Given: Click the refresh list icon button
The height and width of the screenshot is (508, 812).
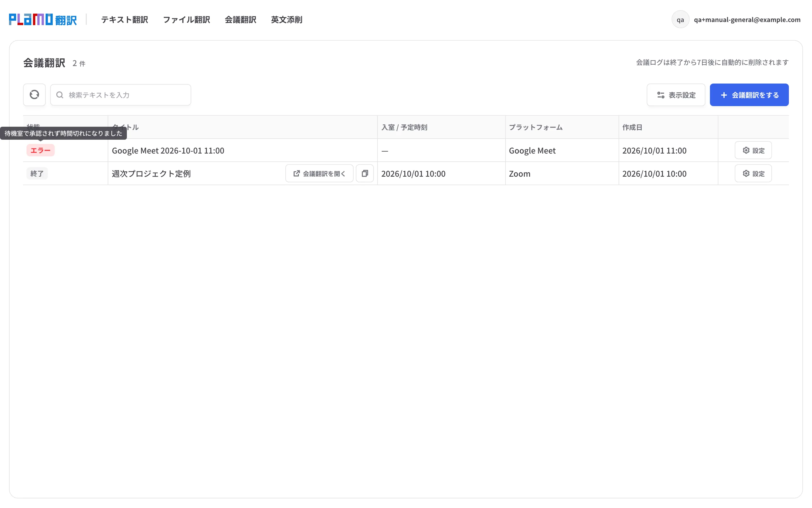Looking at the screenshot, I should (34, 95).
